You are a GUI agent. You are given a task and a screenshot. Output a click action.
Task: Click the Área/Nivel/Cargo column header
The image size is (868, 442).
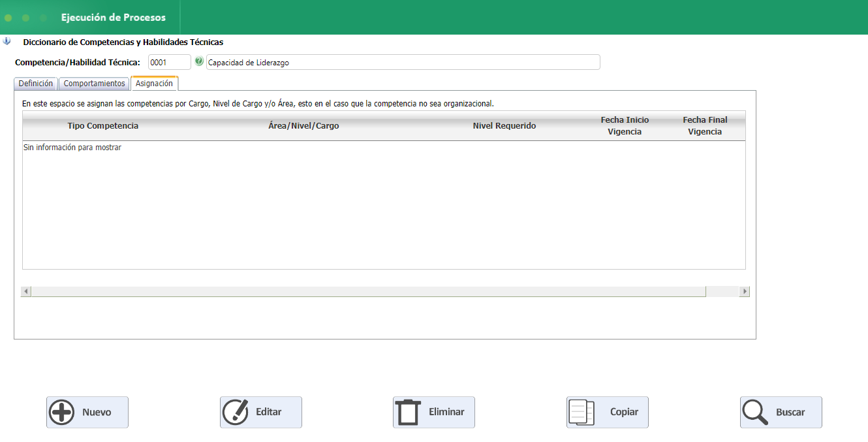coord(303,126)
